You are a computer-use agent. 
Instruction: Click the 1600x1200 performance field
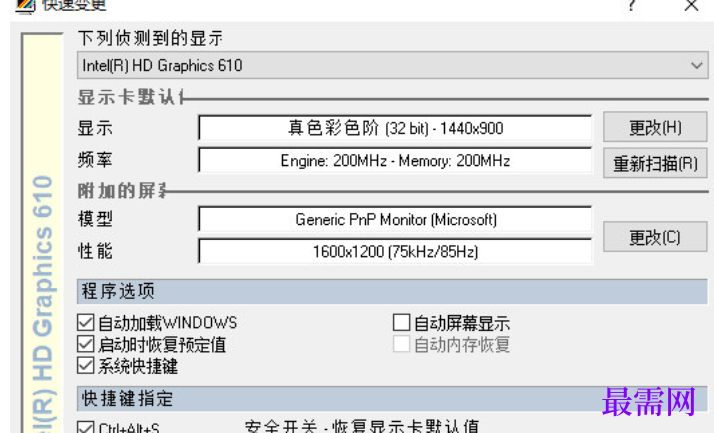coord(395,251)
